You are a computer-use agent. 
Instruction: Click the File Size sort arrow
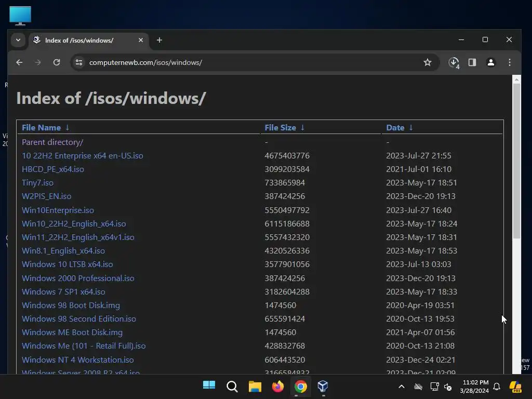pos(302,128)
